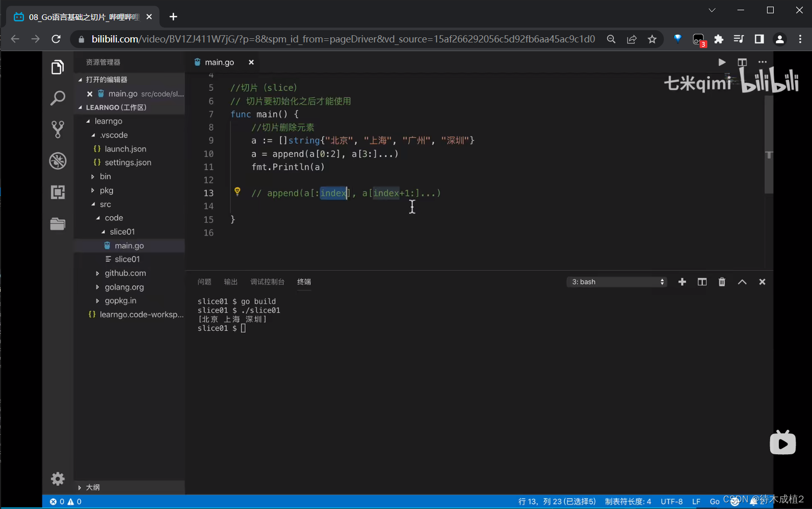
Task: Select the 终端 panel tab
Action: tap(304, 282)
